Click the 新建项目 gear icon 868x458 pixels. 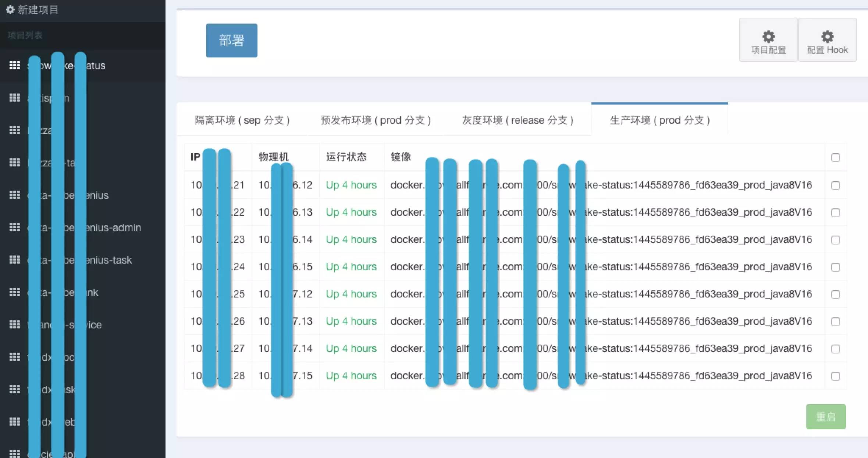10,10
